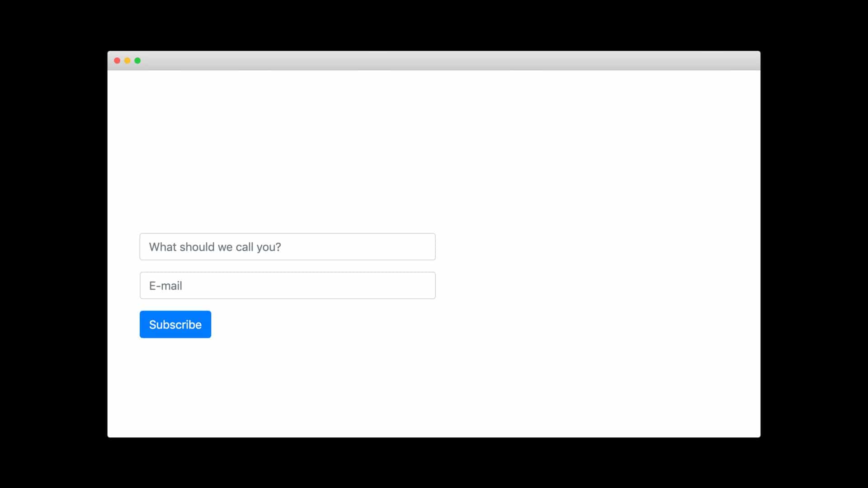Click the "What should we call you?" placeholder
868x488 pixels.
pyautogui.click(x=215, y=247)
